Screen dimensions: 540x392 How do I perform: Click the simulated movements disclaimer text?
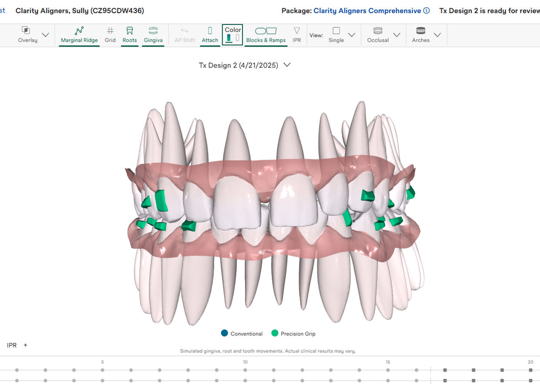(x=268, y=351)
